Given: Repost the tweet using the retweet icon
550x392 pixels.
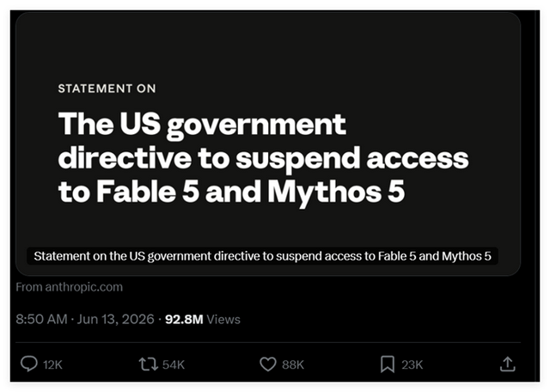Looking at the screenshot, I should [x=149, y=364].
